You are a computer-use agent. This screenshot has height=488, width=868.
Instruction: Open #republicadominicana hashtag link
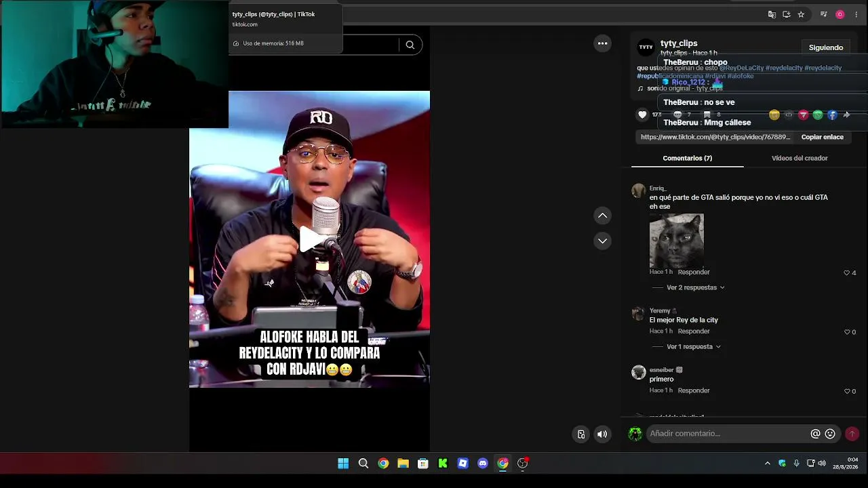click(x=670, y=76)
